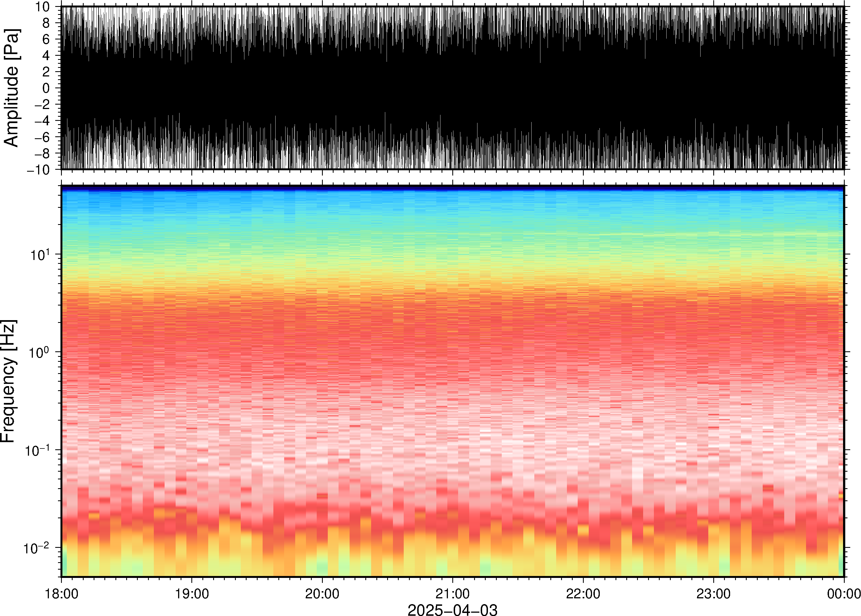
Task: Click the 23:00 time axis label
Action: coord(713,594)
